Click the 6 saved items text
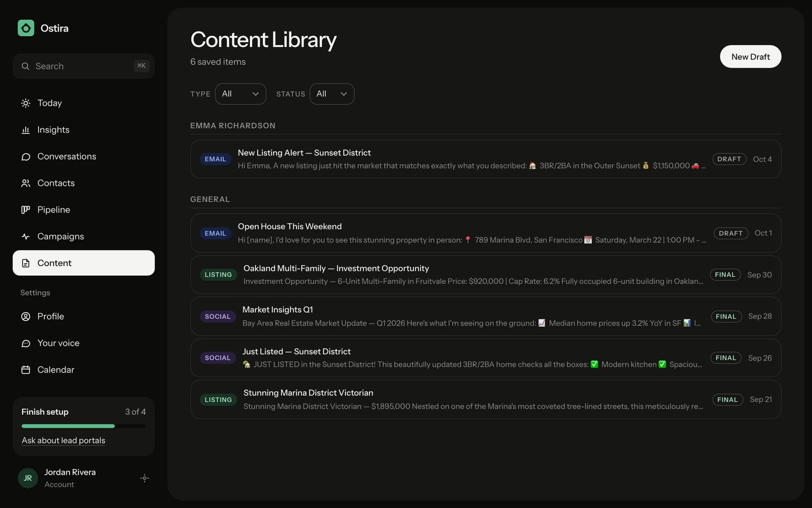812x508 pixels. click(218, 62)
